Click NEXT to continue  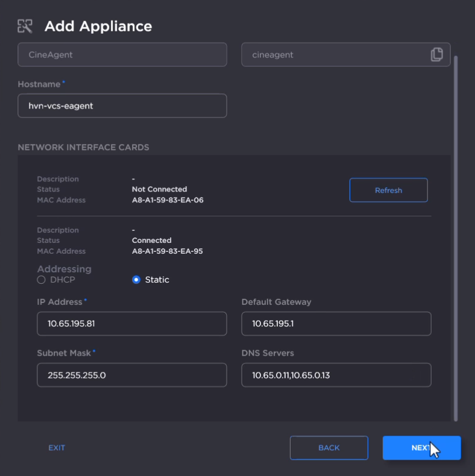[x=421, y=448]
